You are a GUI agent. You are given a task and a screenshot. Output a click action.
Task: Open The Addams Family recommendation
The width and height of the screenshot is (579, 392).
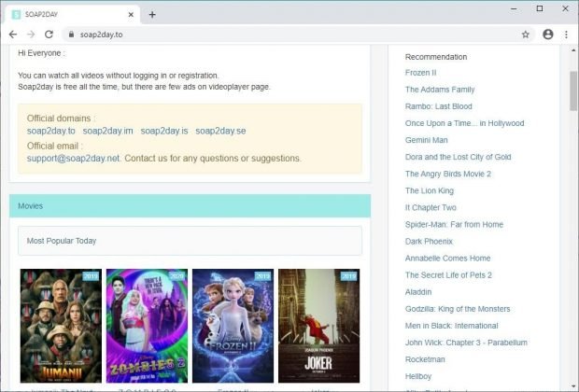[440, 90]
